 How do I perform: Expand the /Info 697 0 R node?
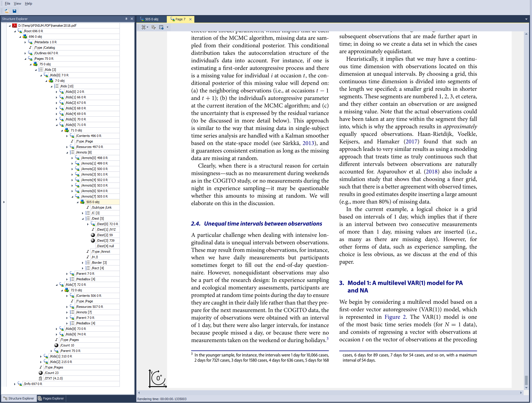(x=15, y=384)
